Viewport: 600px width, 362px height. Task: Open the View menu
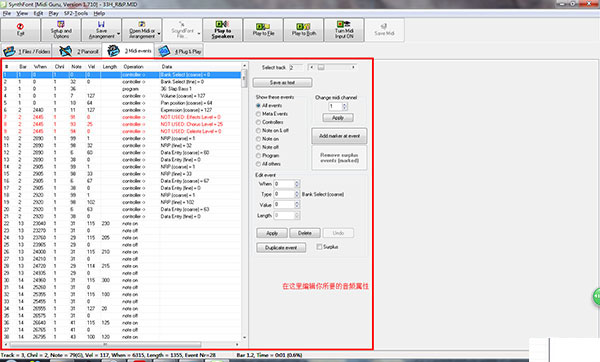[x=22, y=13]
